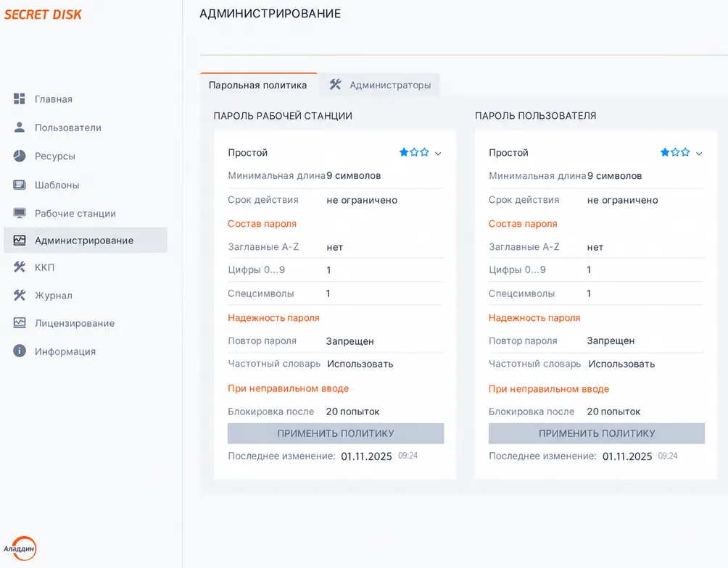Click Срок действия value in workstation card

(362, 200)
